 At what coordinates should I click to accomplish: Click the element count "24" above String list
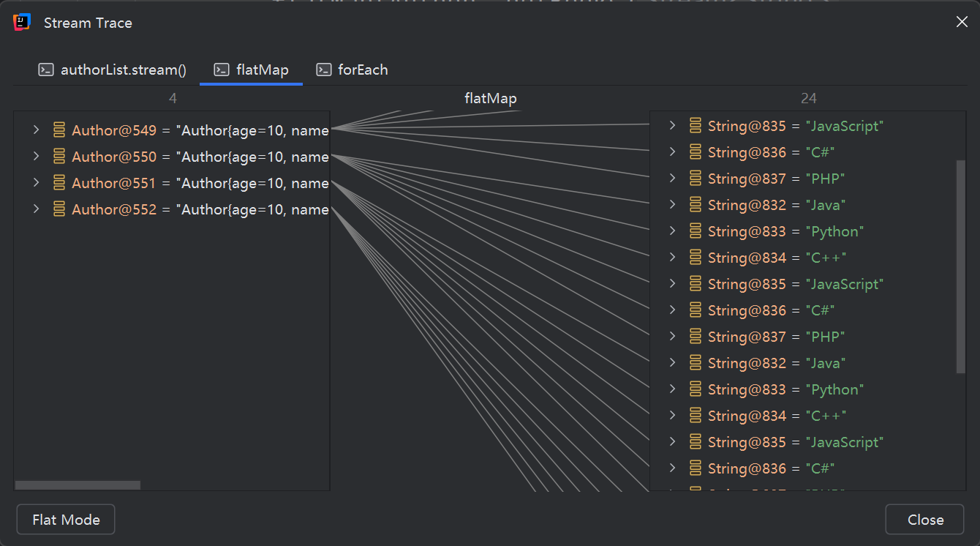pyautogui.click(x=808, y=98)
